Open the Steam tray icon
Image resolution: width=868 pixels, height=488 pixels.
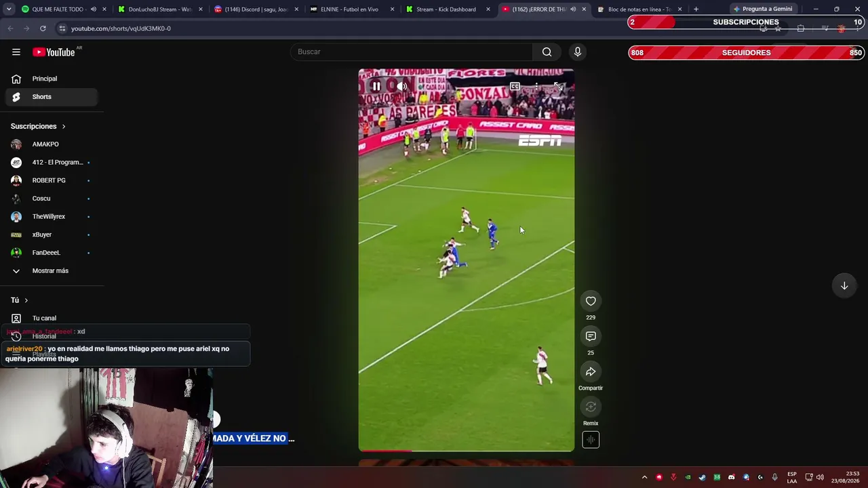tap(702, 477)
